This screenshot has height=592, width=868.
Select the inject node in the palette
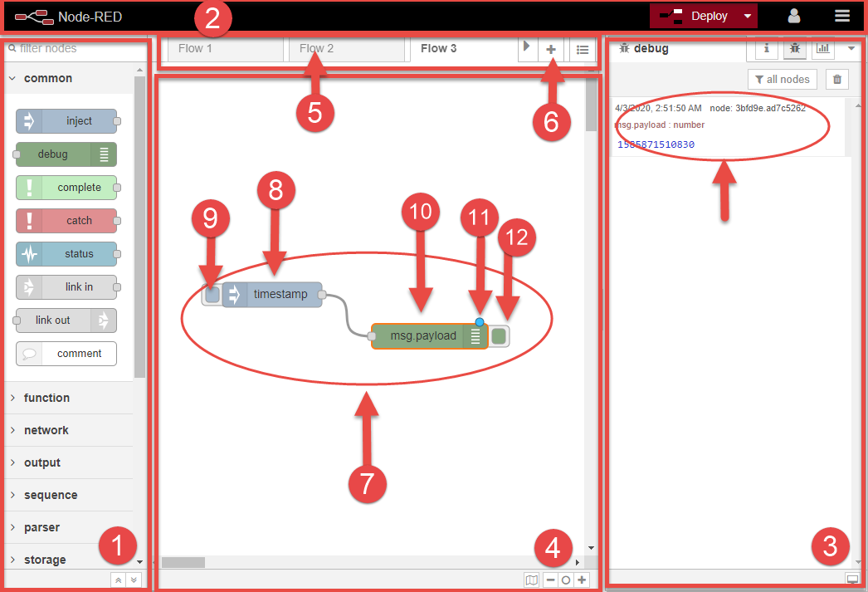coord(66,121)
